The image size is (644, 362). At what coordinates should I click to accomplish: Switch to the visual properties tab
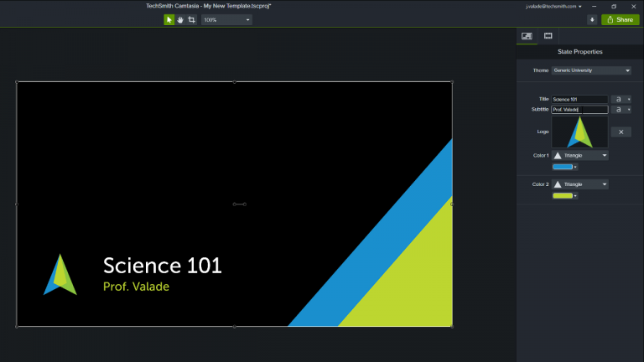(x=527, y=36)
